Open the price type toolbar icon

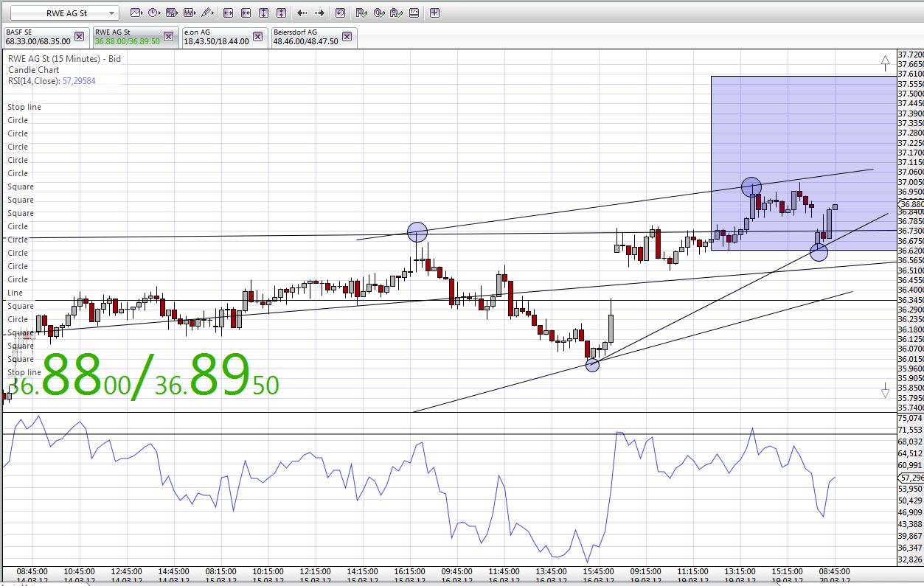point(171,13)
